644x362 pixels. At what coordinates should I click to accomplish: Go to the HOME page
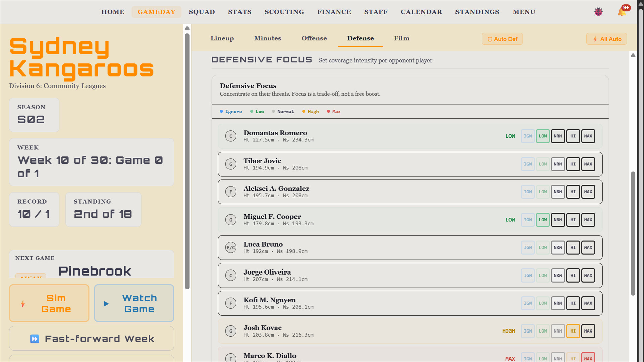pyautogui.click(x=113, y=12)
